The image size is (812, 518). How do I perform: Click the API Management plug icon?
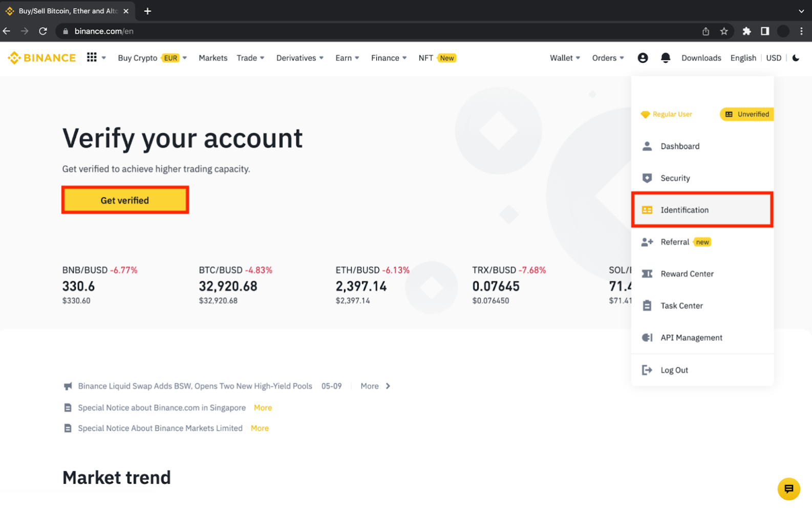tap(647, 338)
